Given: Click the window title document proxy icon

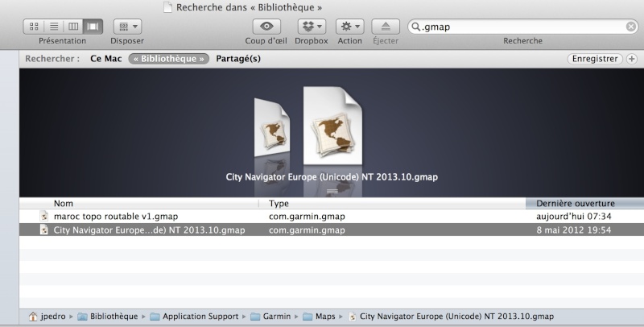Looking at the screenshot, I should pyautogui.click(x=167, y=7).
